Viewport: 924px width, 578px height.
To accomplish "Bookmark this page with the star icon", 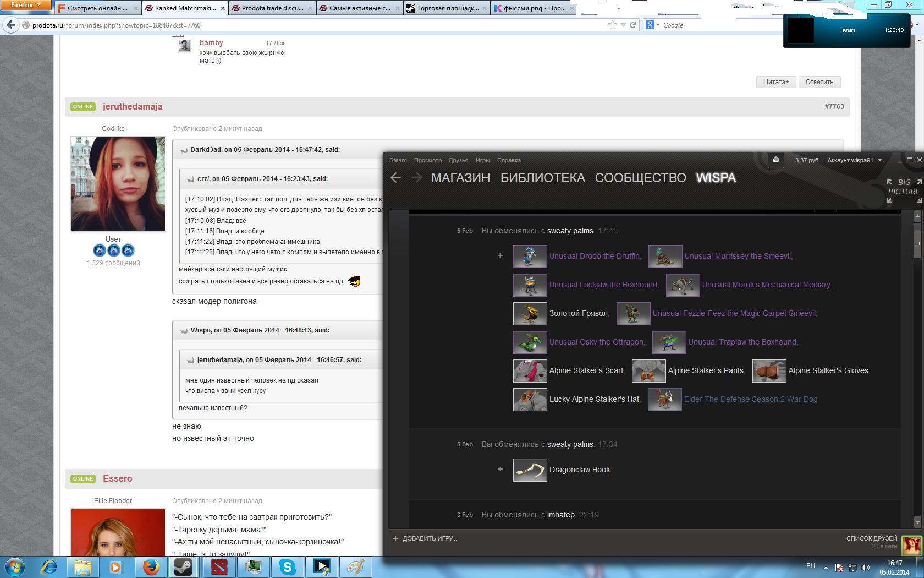I will click(612, 25).
